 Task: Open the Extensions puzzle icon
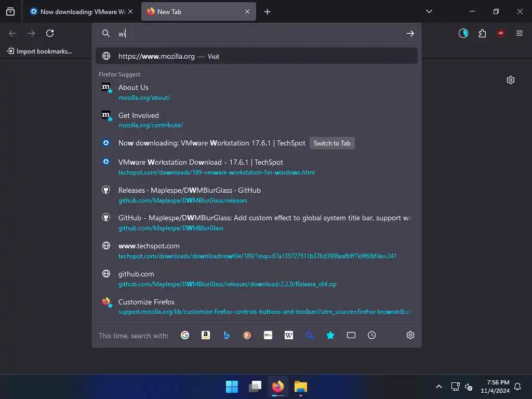[482, 33]
